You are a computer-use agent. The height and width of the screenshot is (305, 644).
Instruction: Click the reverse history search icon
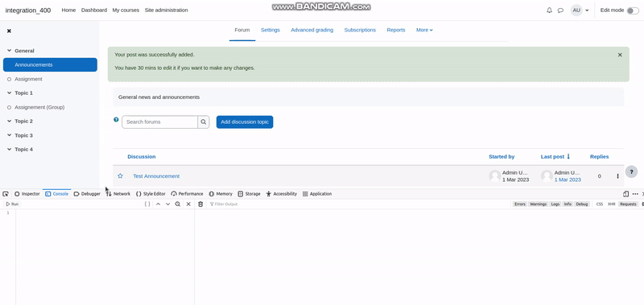tap(178, 204)
